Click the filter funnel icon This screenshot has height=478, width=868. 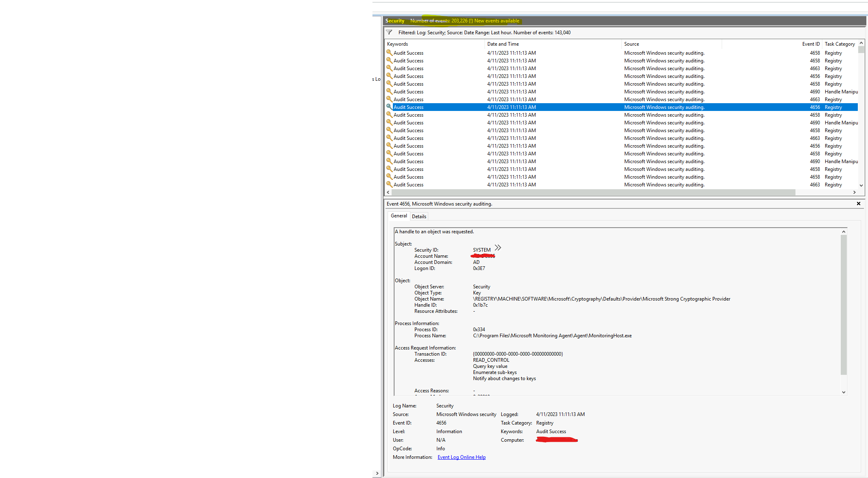pos(389,32)
